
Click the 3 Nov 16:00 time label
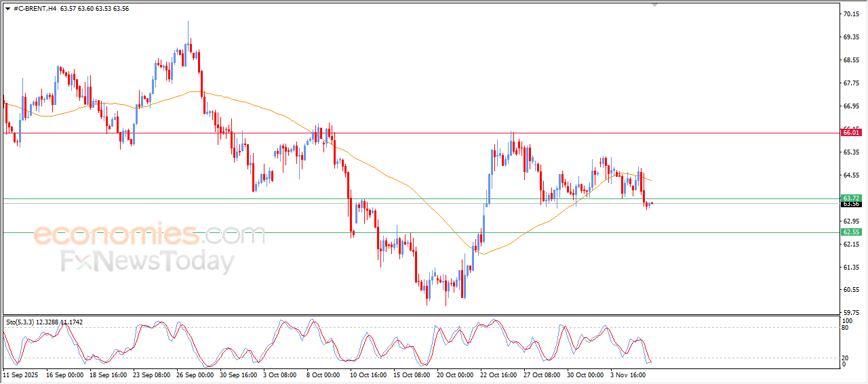629,374
